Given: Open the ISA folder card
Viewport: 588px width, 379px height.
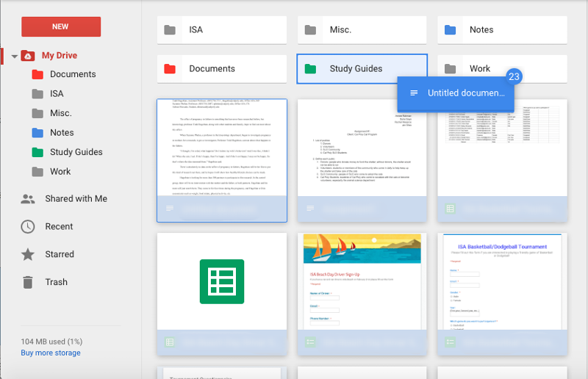Looking at the screenshot, I should [222, 30].
